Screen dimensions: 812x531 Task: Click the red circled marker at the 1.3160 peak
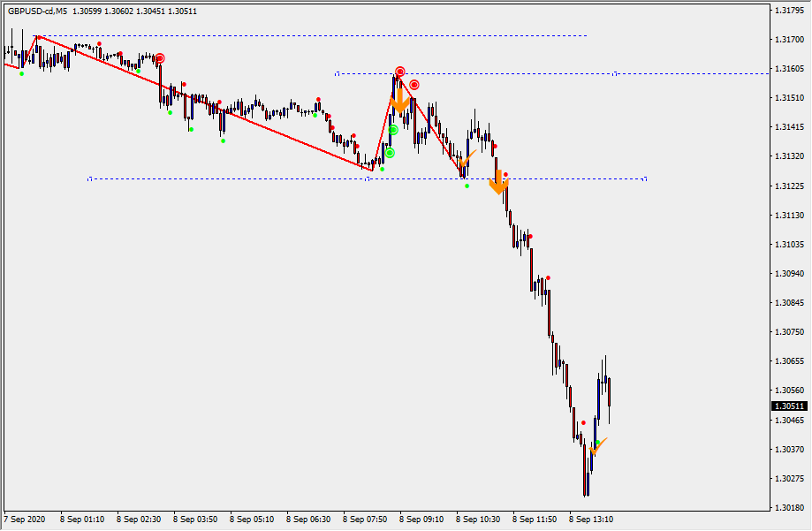(400, 71)
